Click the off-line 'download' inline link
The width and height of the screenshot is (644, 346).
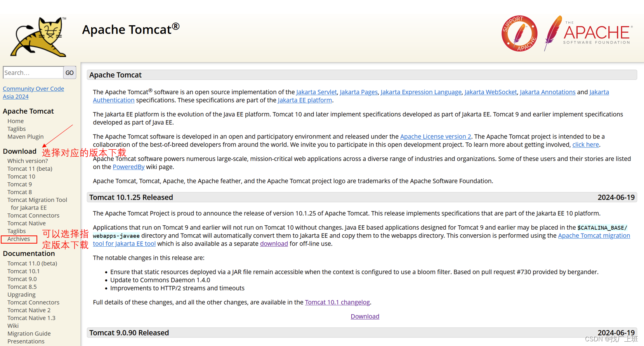click(x=274, y=244)
